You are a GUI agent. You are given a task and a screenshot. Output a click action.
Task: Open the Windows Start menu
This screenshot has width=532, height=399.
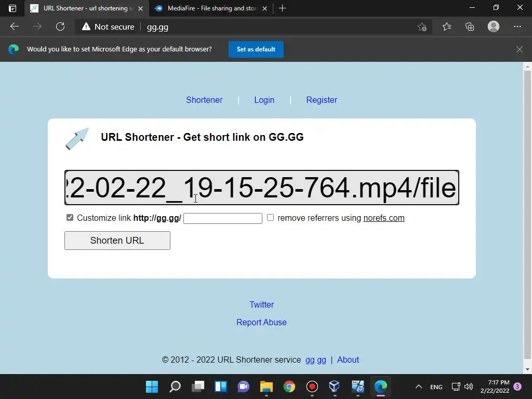coord(152,387)
